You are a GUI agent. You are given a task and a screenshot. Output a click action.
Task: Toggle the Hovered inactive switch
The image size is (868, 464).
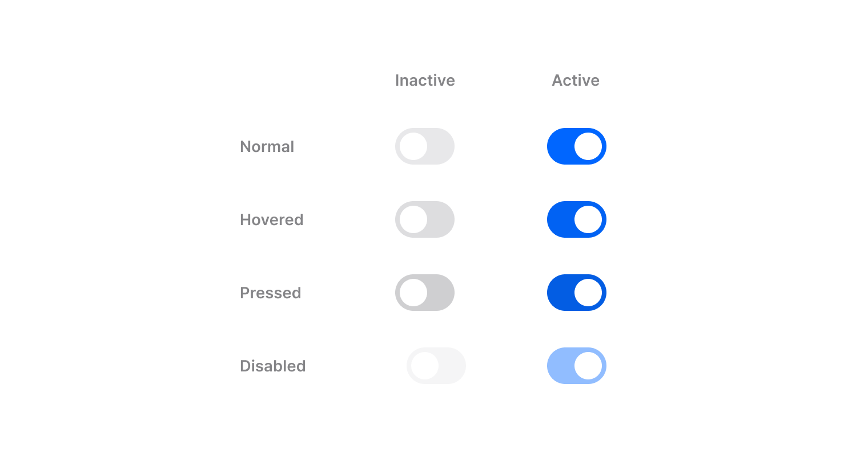(425, 219)
